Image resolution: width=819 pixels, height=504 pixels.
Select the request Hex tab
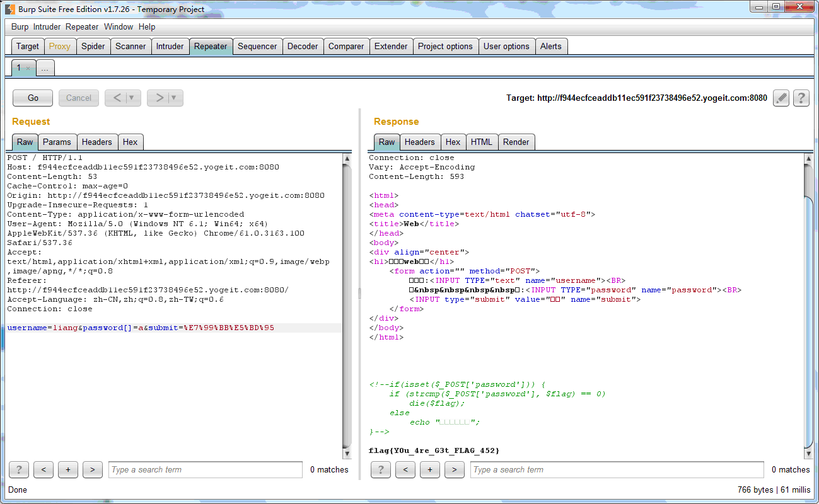[x=131, y=142]
